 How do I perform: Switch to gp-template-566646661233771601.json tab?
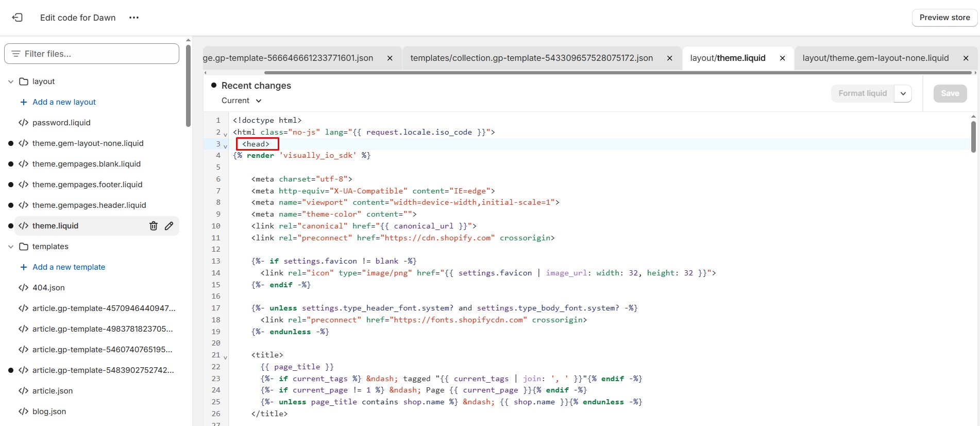click(288, 58)
